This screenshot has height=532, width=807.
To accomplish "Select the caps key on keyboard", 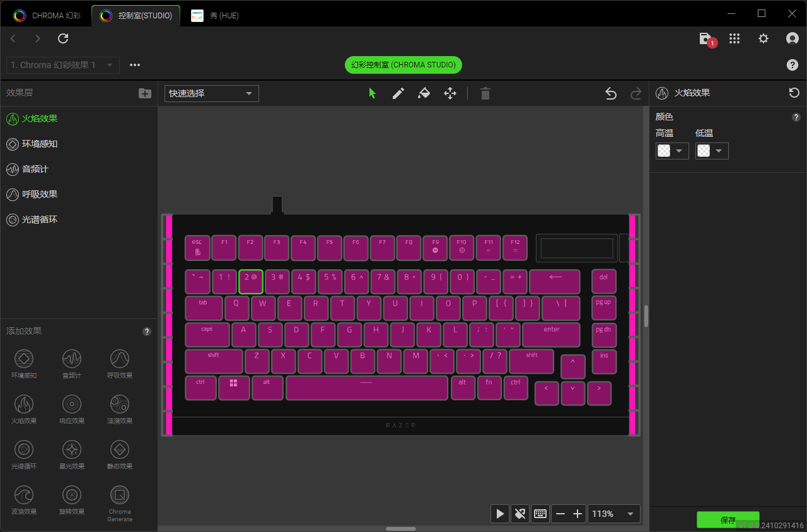I will (207, 335).
